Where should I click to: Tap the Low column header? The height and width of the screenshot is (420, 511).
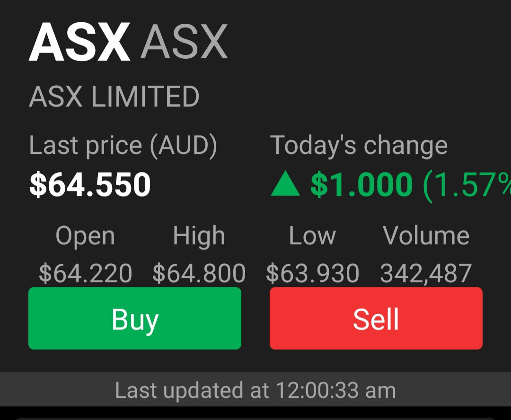[x=312, y=235]
